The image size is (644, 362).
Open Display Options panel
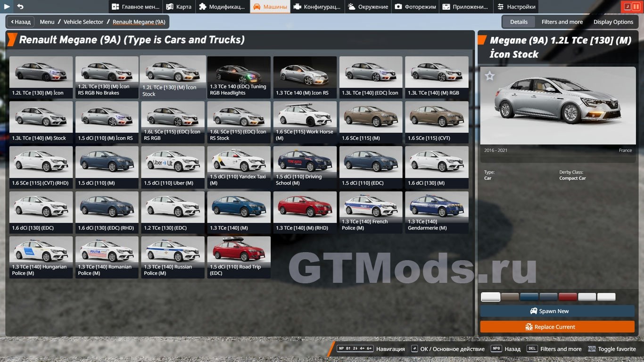(613, 22)
